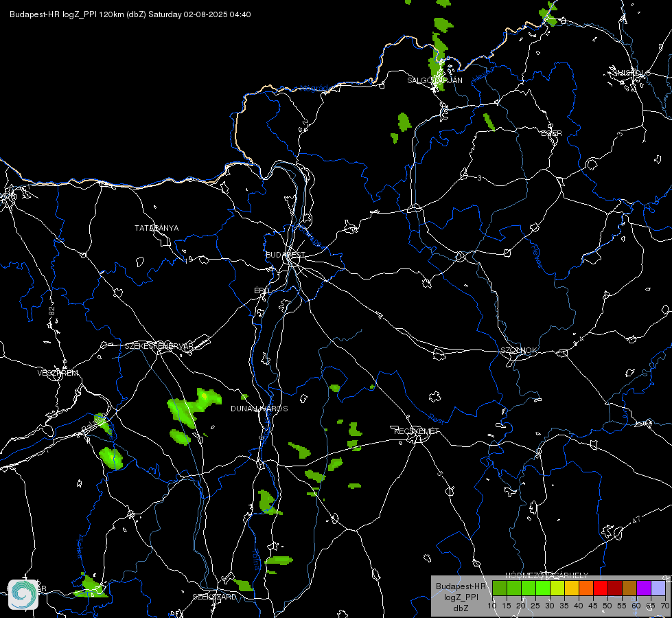
Task: Click the radar echo northwest of DUNAUJVAROS
Action: [x=193, y=407]
